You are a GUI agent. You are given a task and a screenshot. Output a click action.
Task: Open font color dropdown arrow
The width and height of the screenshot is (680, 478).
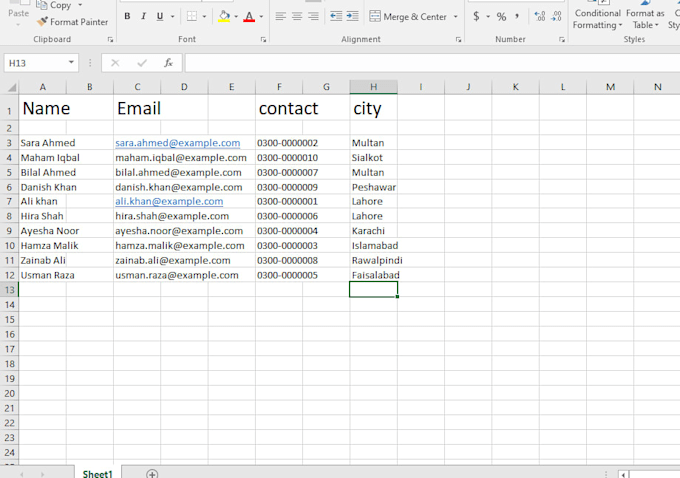(x=261, y=16)
